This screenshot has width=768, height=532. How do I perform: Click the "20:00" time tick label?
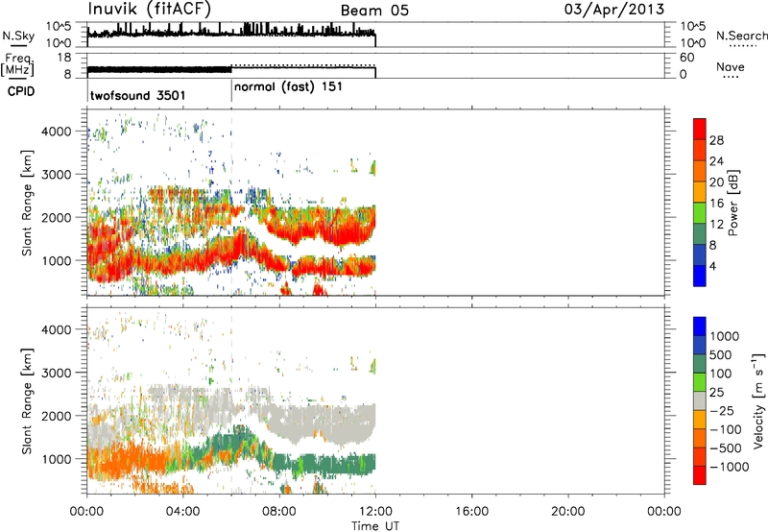[x=567, y=512]
